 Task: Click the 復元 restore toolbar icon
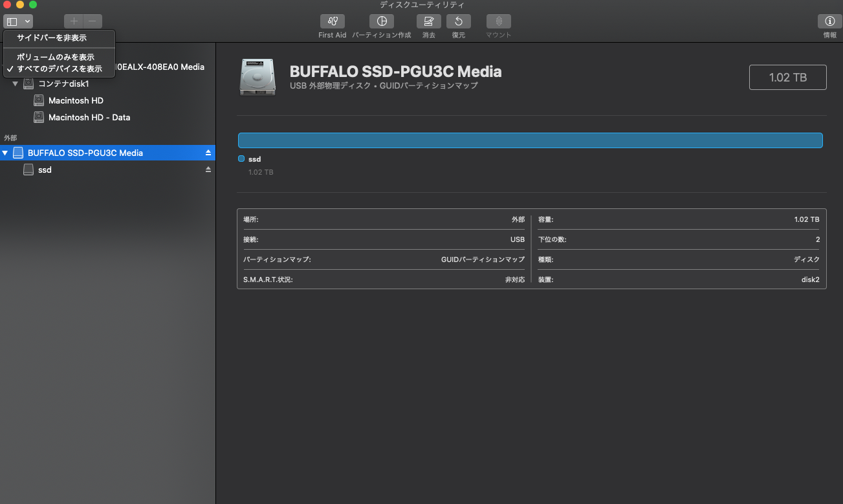tap(459, 21)
